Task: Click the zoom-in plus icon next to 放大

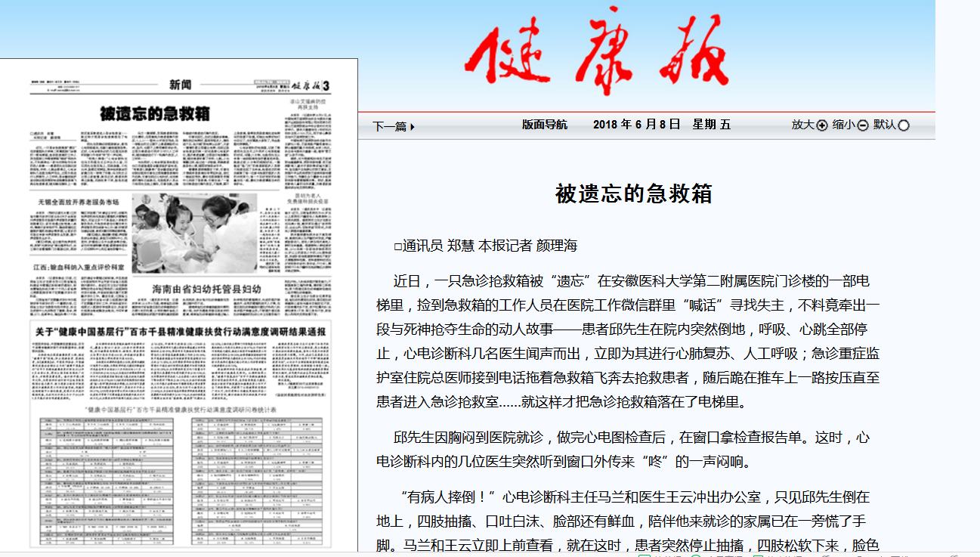Action: pyautogui.click(x=822, y=125)
